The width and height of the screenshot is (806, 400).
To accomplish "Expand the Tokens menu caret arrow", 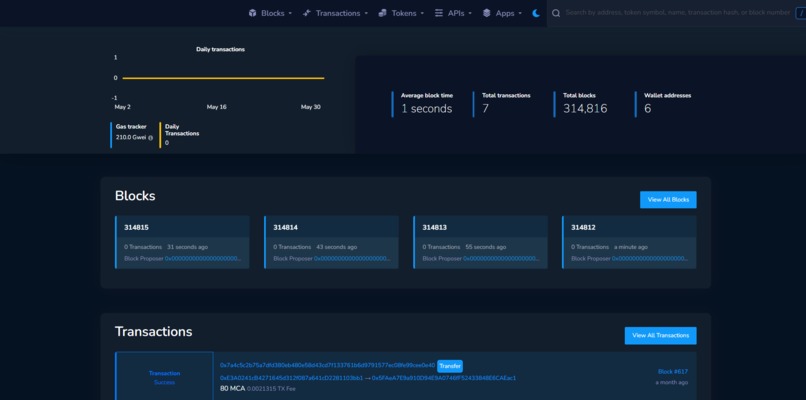I will pyautogui.click(x=422, y=14).
